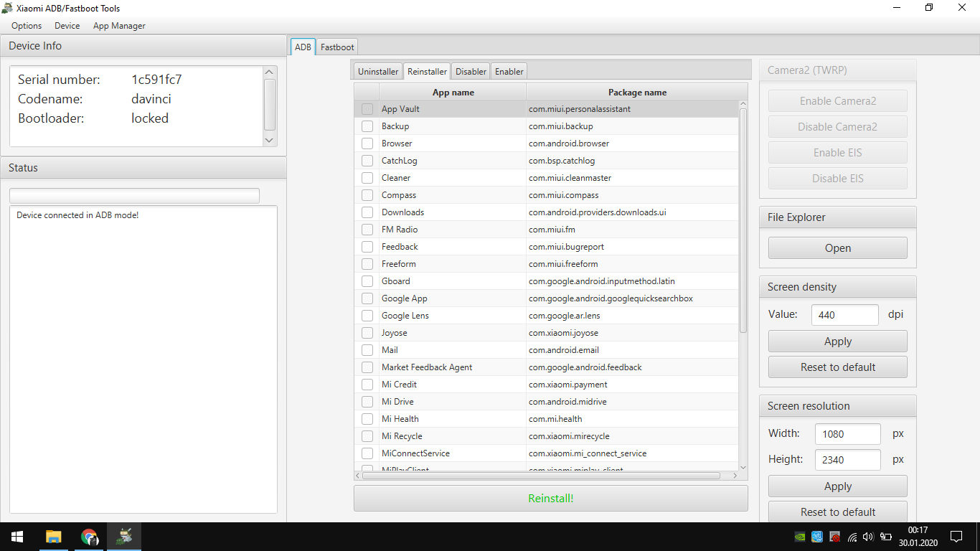Click the Mi Recycle app name
The image size is (980, 551).
402,436
